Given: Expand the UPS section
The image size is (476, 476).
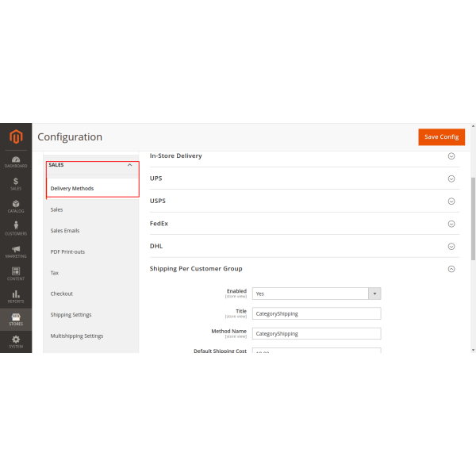Looking at the screenshot, I should (x=451, y=178).
